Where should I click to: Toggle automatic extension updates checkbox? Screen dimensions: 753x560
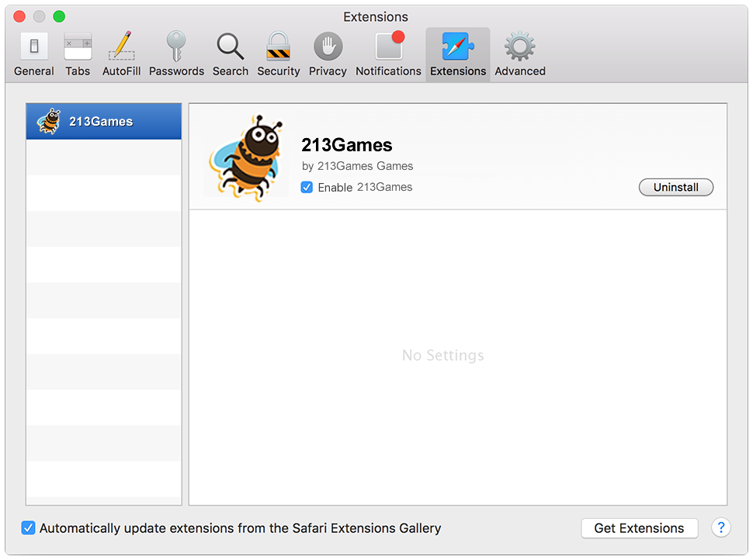[x=28, y=528]
